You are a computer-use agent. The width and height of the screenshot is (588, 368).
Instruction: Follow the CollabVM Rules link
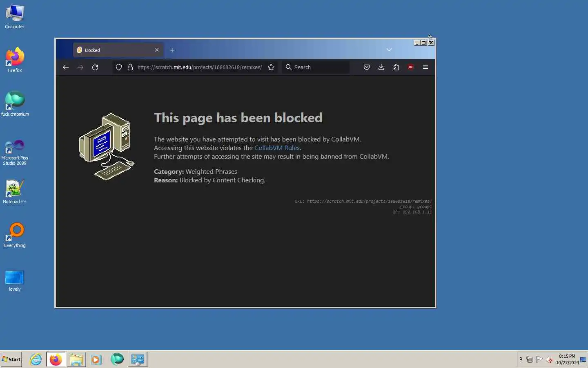[277, 148]
